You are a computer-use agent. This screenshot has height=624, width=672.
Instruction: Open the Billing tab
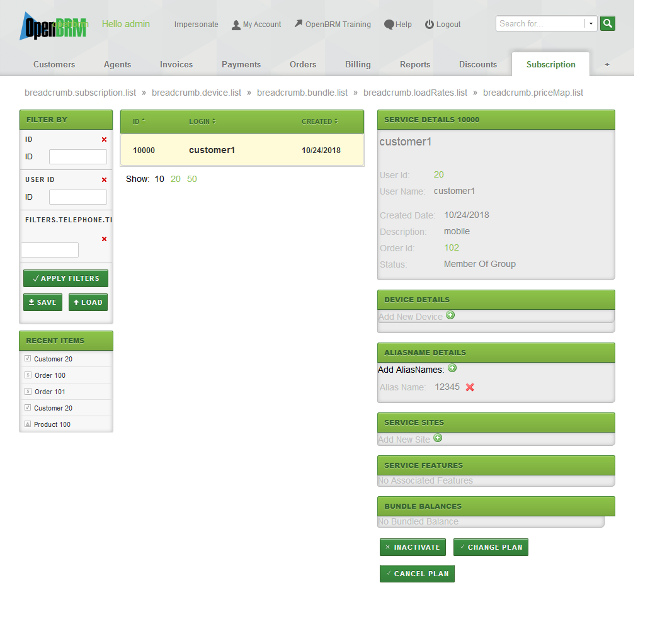pos(358,64)
